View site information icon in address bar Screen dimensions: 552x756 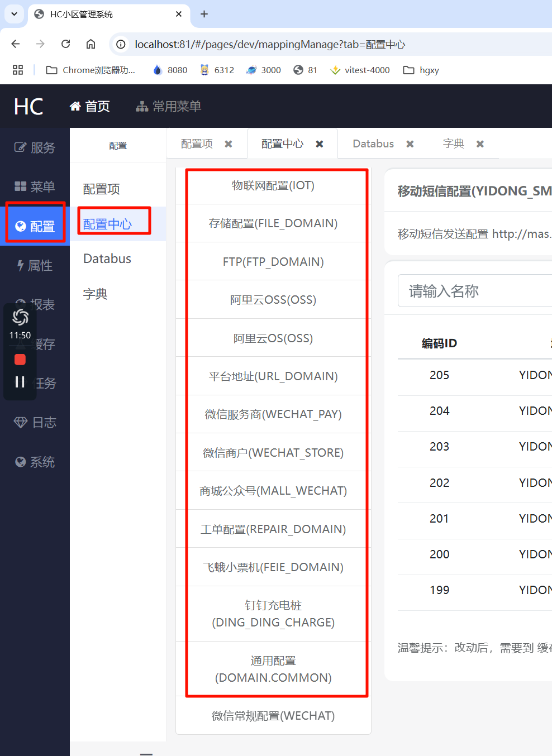pos(121,44)
